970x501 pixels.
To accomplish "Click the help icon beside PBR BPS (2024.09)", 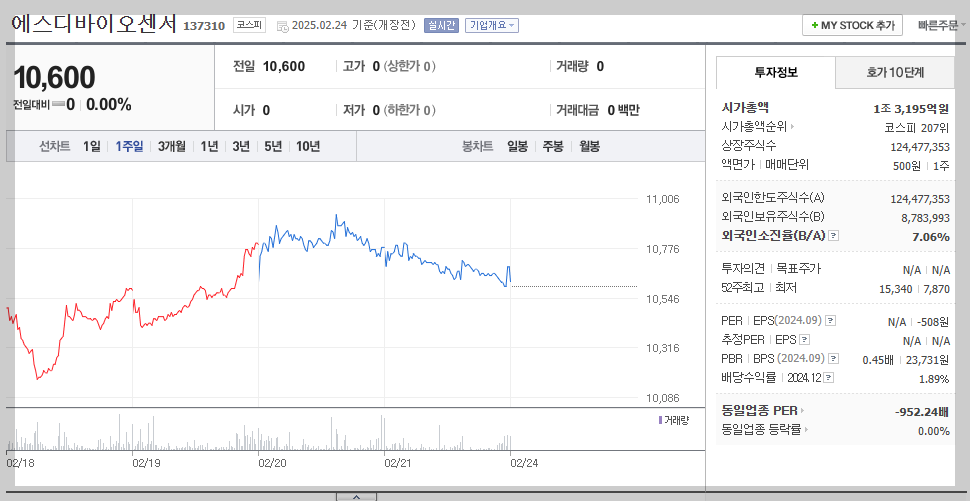I will 834,359.
